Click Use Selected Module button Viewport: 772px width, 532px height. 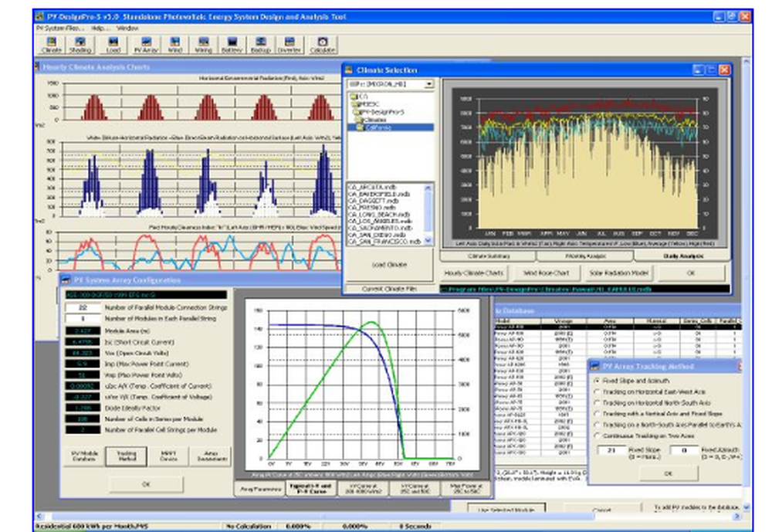pos(506,509)
